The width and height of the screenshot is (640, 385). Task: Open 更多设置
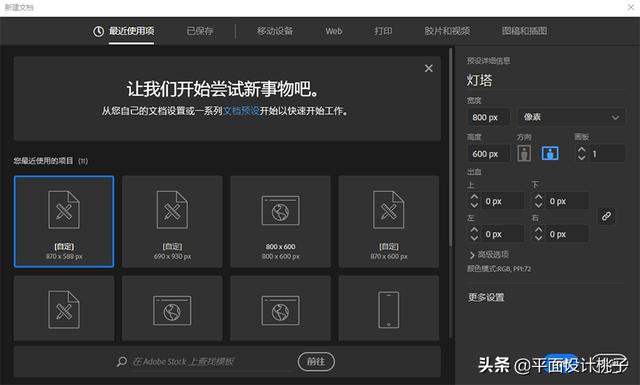[x=486, y=297]
